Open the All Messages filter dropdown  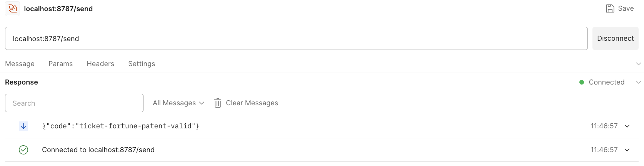point(178,103)
